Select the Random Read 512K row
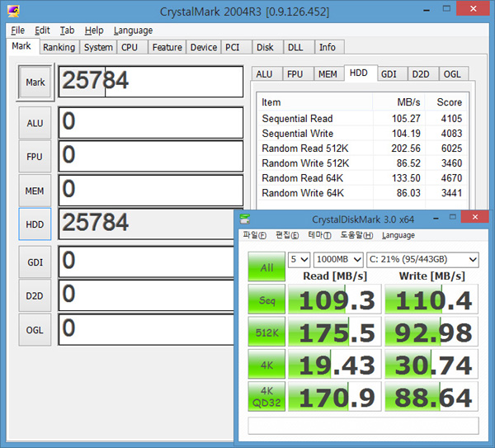495x448 pixels. (x=362, y=149)
